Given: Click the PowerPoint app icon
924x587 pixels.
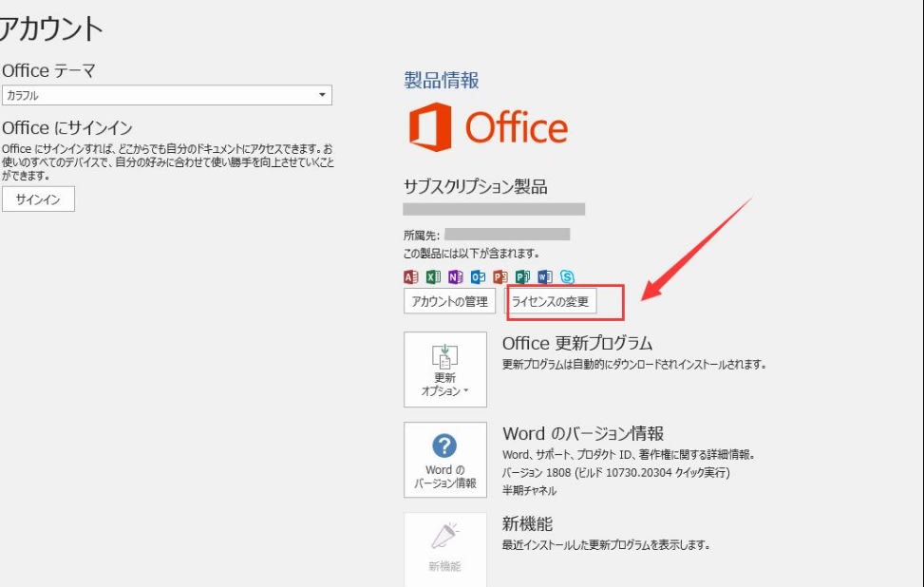Looking at the screenshot, I should pyautogui.click(x=500, y=276).
